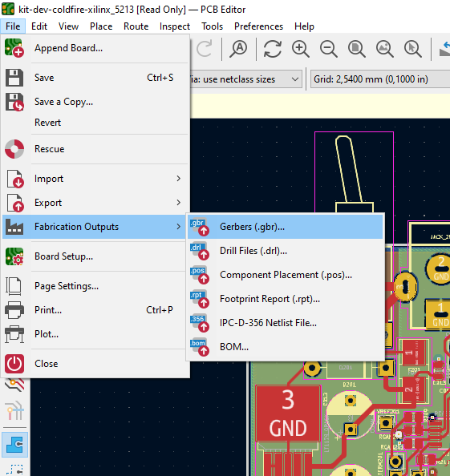Click the Refresh view toolbar icon
The height and width of the screenshot is (476, 450).
pyautogui.click(x=272, y=49)
